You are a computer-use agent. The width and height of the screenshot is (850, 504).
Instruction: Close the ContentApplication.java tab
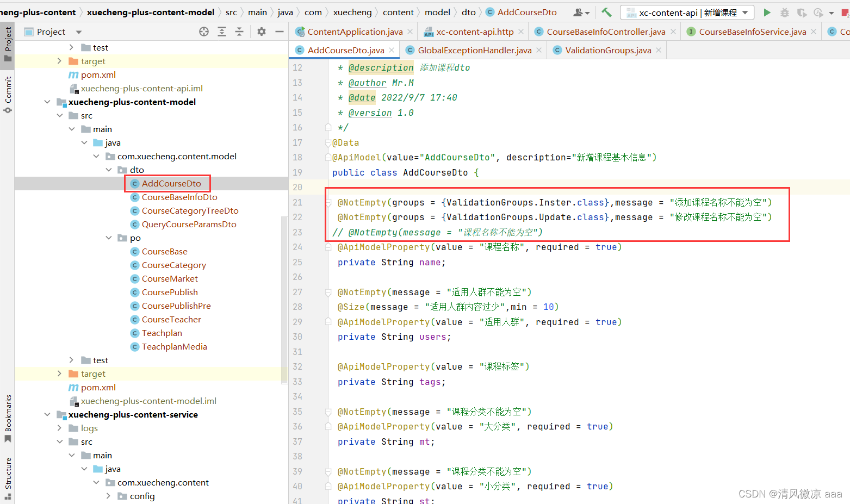pyautogui.click(x=410, y=32)
